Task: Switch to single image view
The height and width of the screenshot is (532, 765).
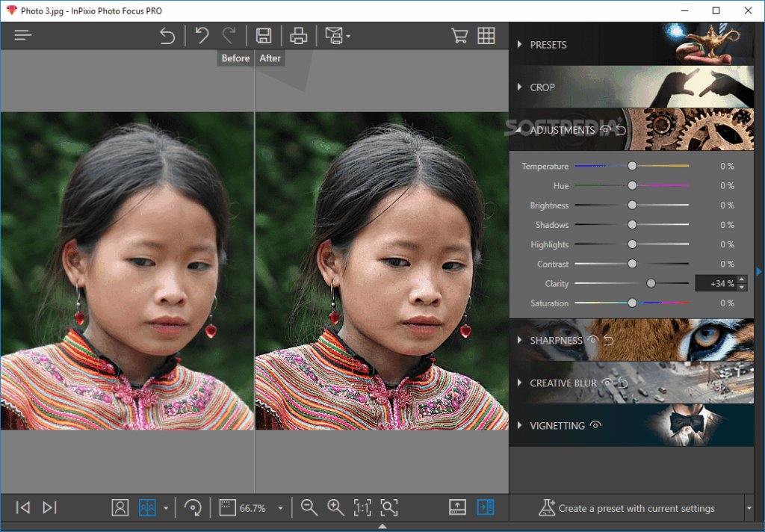Action: point(120,507)
